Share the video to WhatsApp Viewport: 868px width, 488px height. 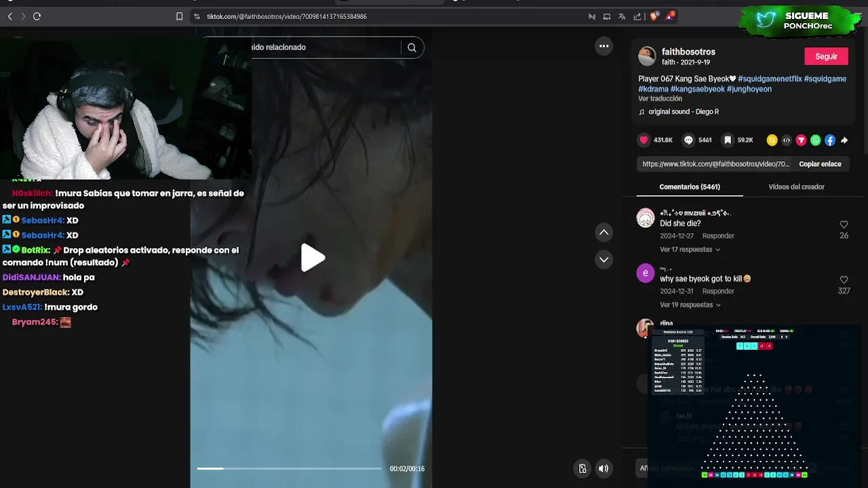(815, 140)
